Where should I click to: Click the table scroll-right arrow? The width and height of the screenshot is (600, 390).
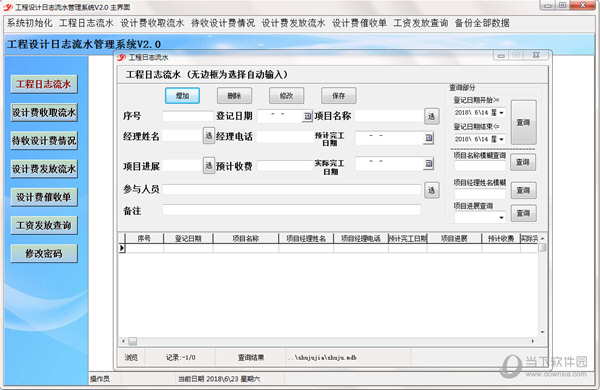pyautogui.click(x=533, y=341)
